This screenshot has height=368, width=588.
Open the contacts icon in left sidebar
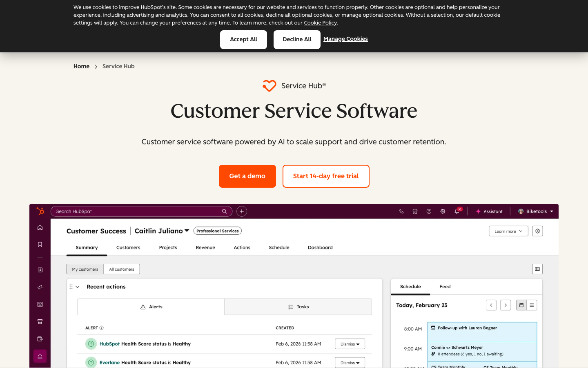click(x=40, y=270)
